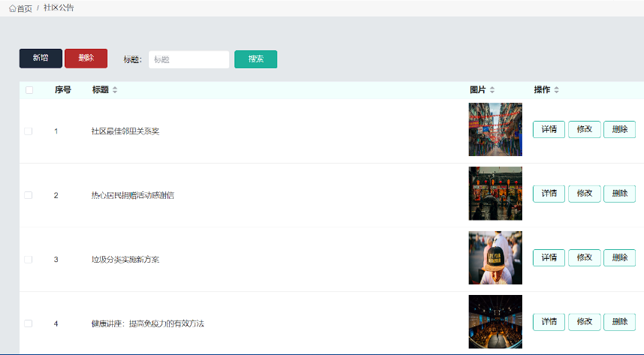644x355 pixels.
Task: Open the 首页 breadcrumb link
Action: coord(25,8)
